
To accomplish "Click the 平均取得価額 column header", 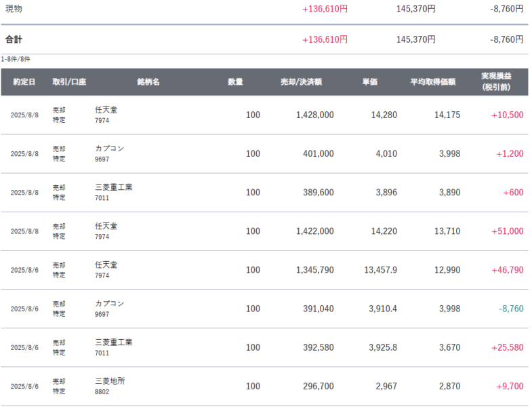I will tap(433, 82).
